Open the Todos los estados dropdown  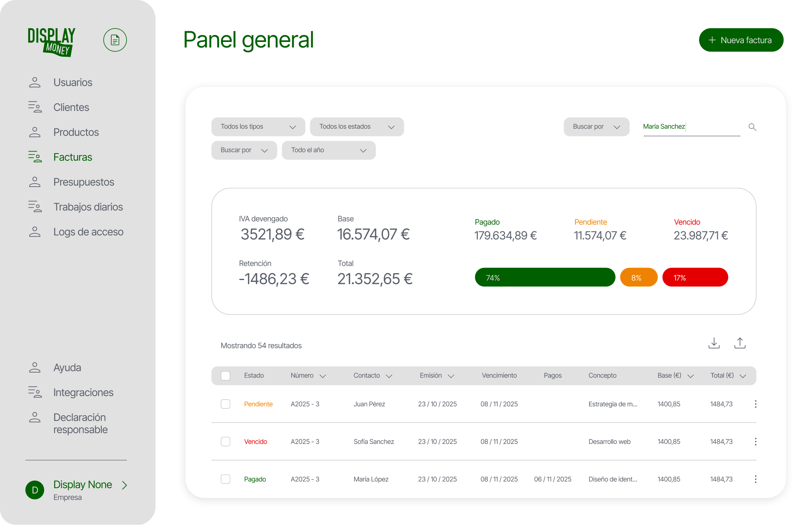click(x=357, y=126)
